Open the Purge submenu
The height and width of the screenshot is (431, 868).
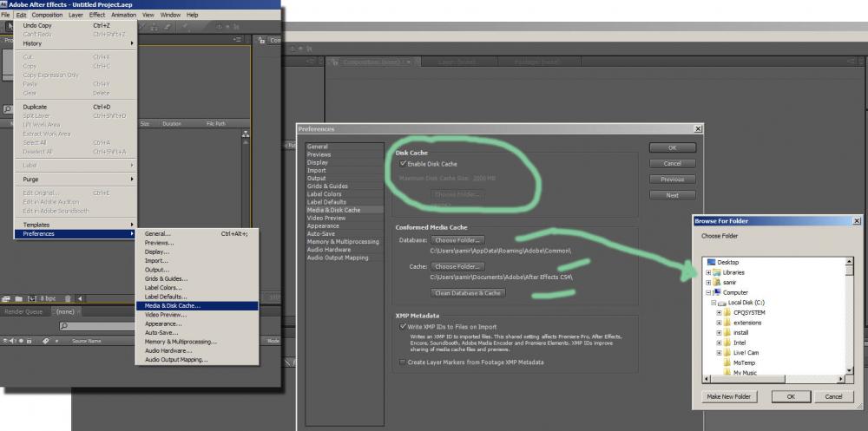76,180
